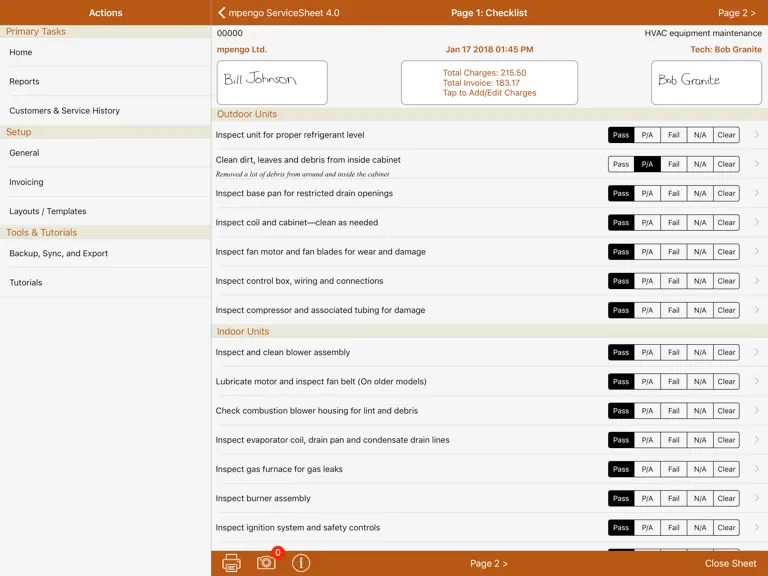The width and height of the screenshot is (768, 576).
Task: Clear combustion blower housing result
Action: point(726,411)
